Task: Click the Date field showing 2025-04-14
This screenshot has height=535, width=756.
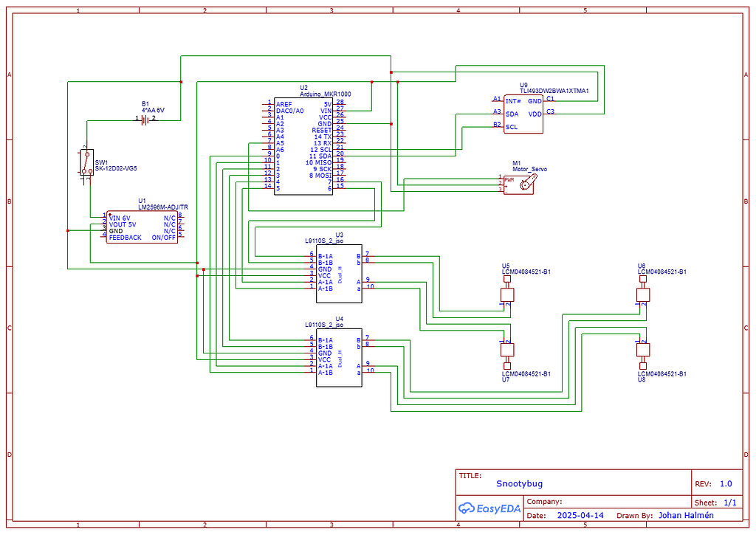Action: click(x=580, y=515)
